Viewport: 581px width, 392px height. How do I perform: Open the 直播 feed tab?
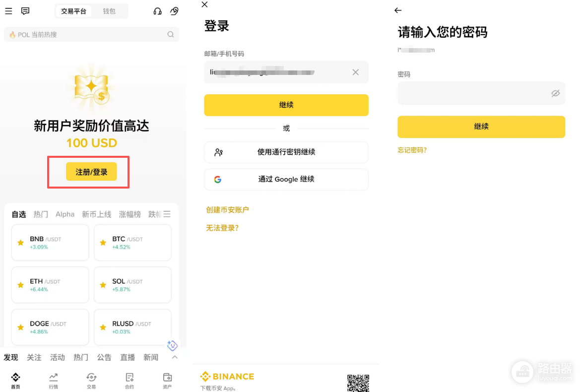[128, 357]
